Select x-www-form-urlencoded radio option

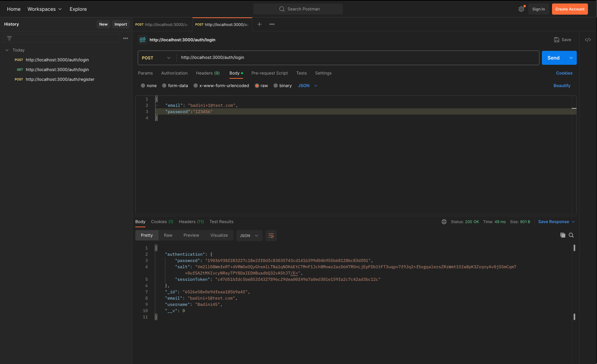(196, 86)
